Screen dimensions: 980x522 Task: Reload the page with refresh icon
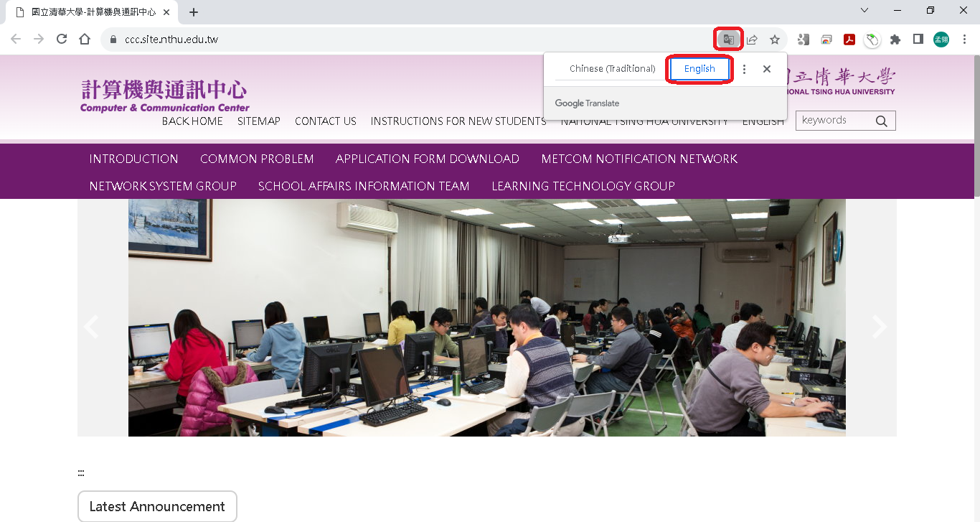(x=62, y=39)
